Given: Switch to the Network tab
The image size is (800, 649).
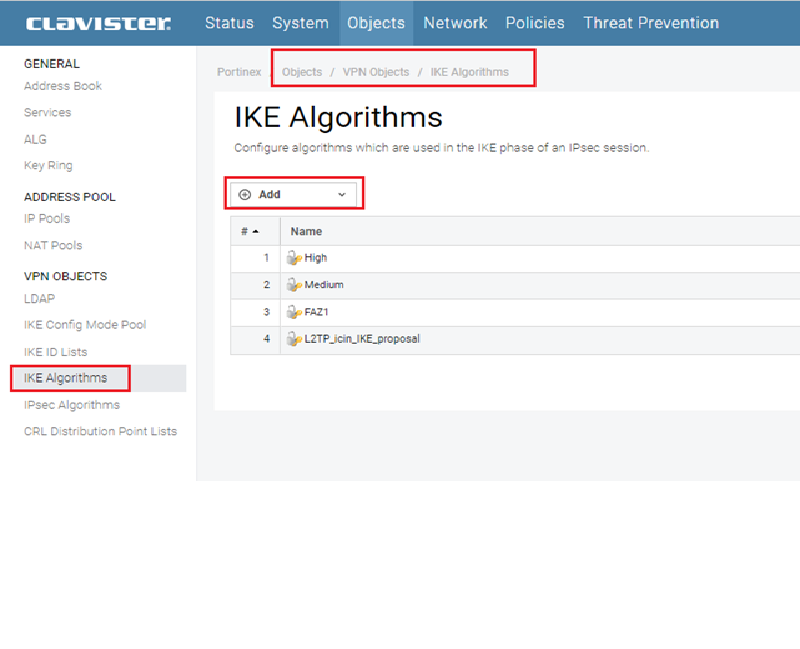Looking at the screenshot, I should tap(455, 23).
